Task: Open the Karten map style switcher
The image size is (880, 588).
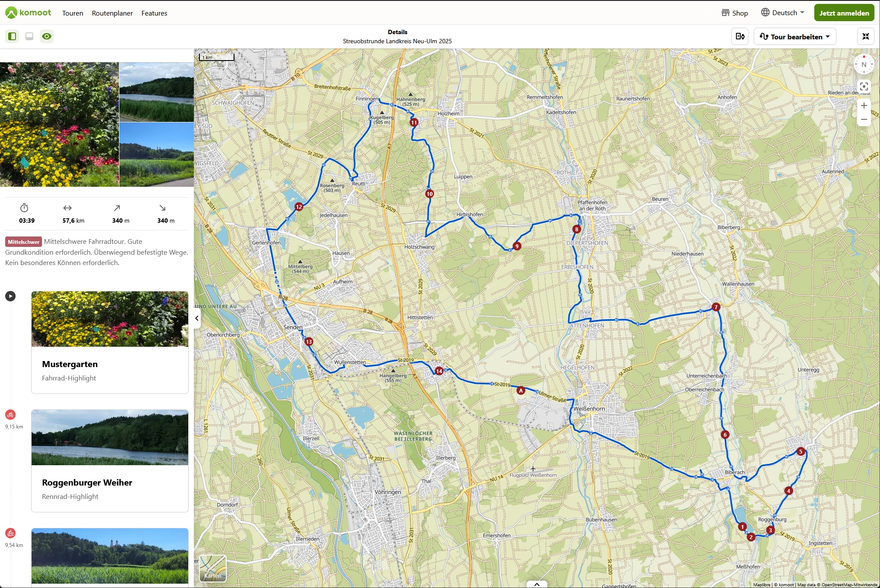Action: pyautogui.click(x=213, y=568)
